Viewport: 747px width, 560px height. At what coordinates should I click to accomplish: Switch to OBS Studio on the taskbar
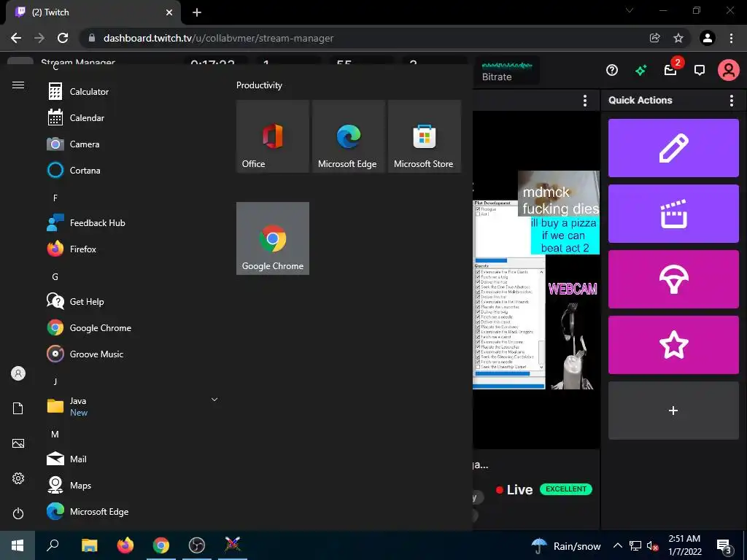point(197,545)
